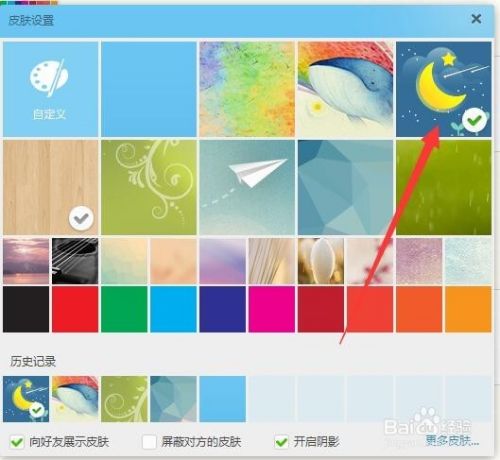This screenshot has width=500, height=460.
Task: Reapply whale skin from history row
Action: click(75, 399)
